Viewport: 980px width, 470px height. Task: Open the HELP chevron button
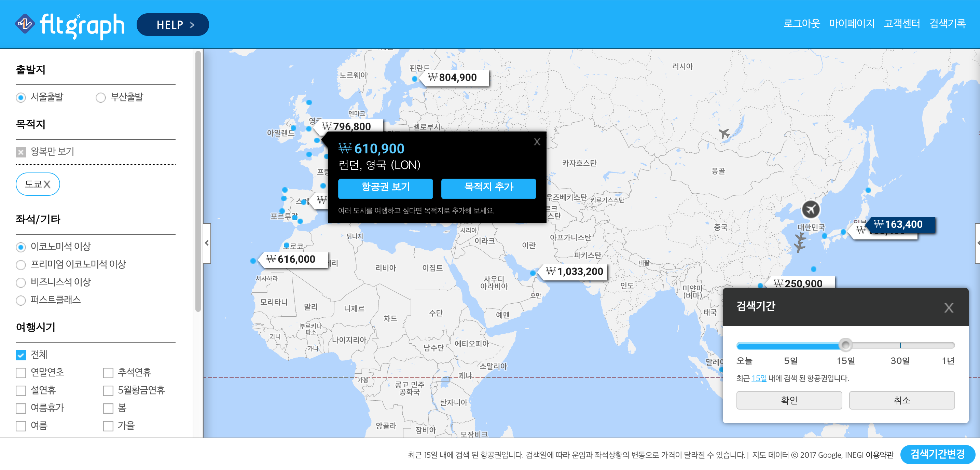pyautogui.click(x=173, y=25)
